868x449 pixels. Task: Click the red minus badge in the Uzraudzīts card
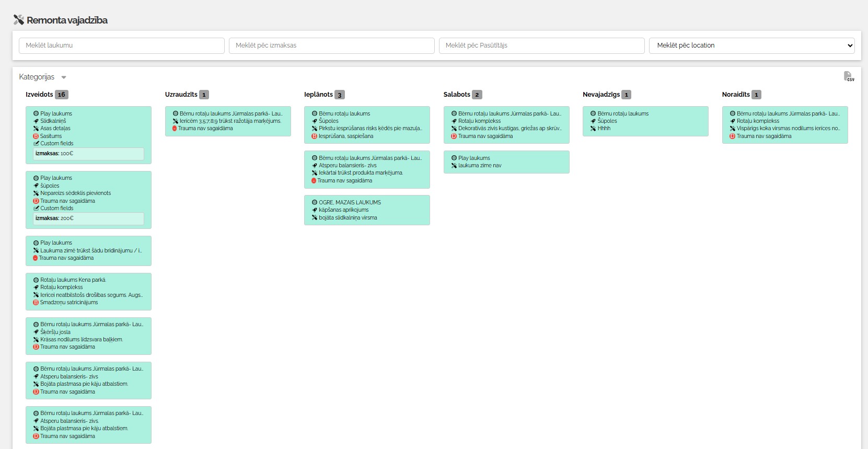(x=175, y=129)
